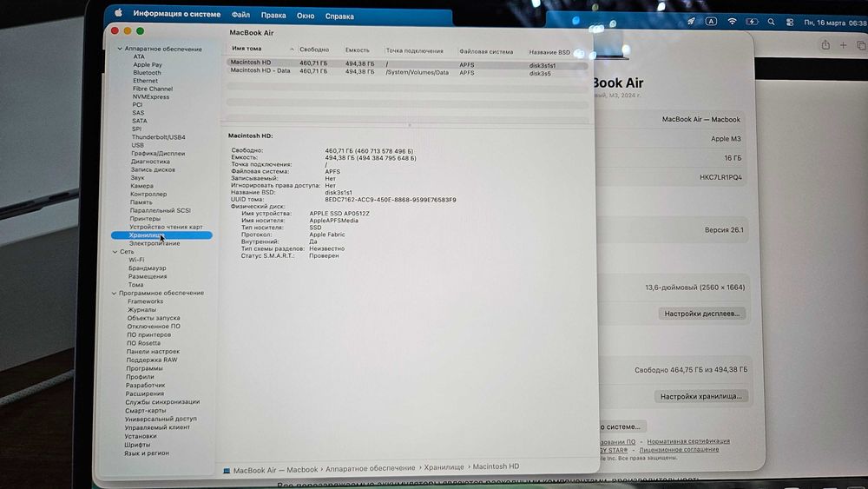Open the Правка menu

(273, 16)
